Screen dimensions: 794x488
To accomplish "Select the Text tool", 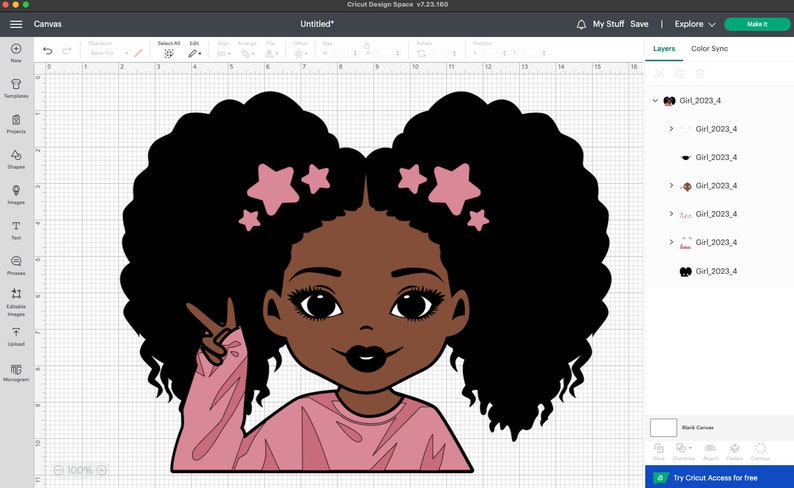I will click(16, 230).
